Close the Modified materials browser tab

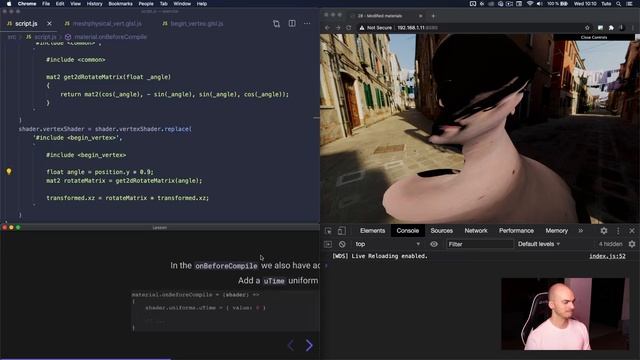(420, 16)
